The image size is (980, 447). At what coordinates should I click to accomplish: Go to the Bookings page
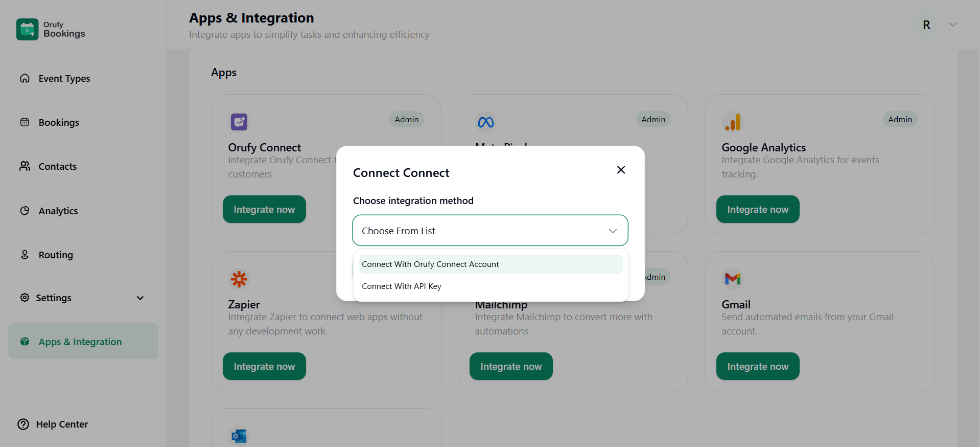[x=59, y=122]
